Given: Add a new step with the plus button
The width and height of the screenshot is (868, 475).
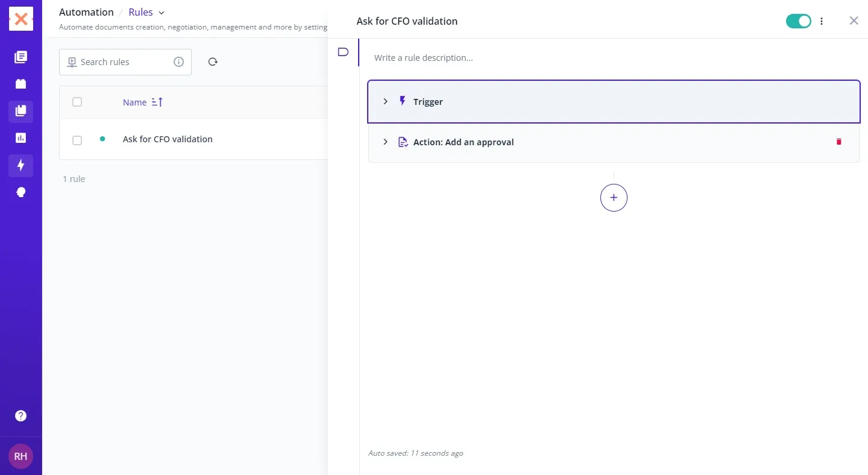Looking at the screenshot, I should (614, 198).
